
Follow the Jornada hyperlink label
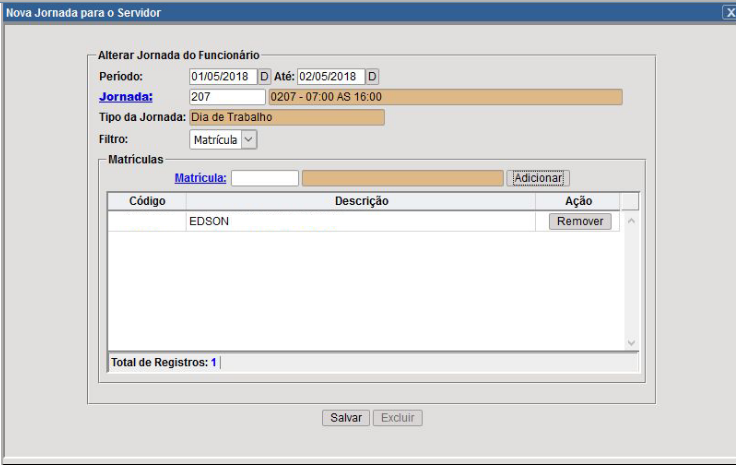point(126,97)
